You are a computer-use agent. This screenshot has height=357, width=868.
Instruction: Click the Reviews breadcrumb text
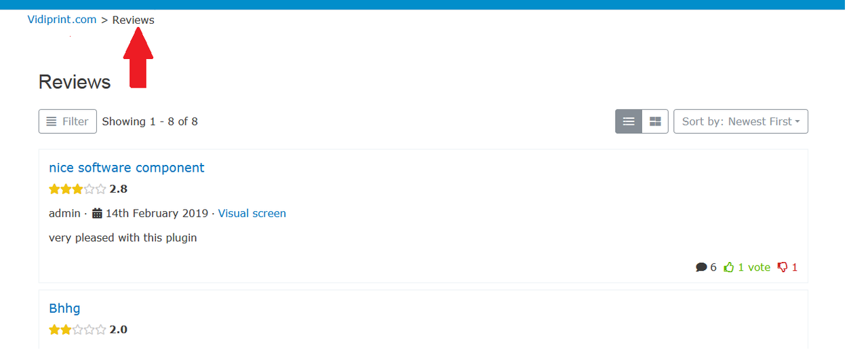pos(134,20)
